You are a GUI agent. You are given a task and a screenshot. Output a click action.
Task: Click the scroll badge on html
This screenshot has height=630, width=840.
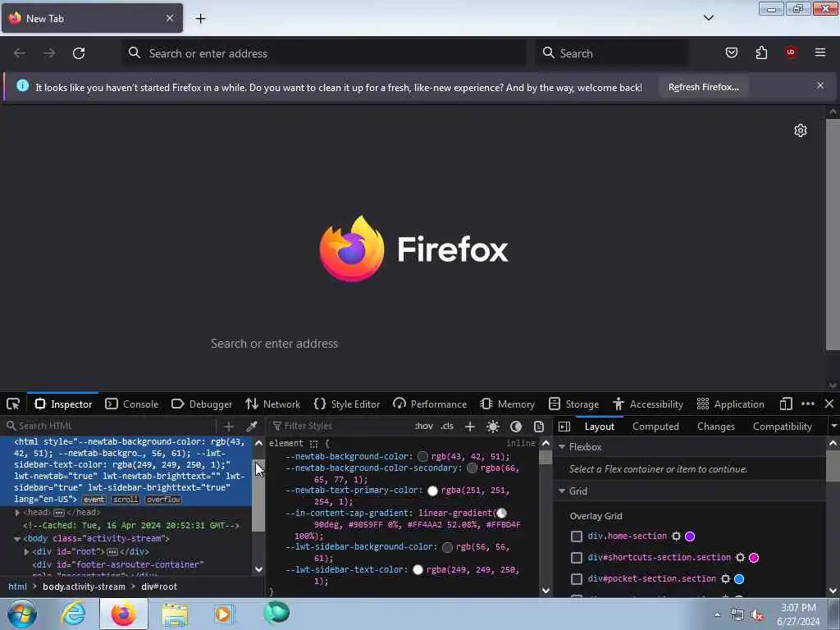[x=126, y=500]
